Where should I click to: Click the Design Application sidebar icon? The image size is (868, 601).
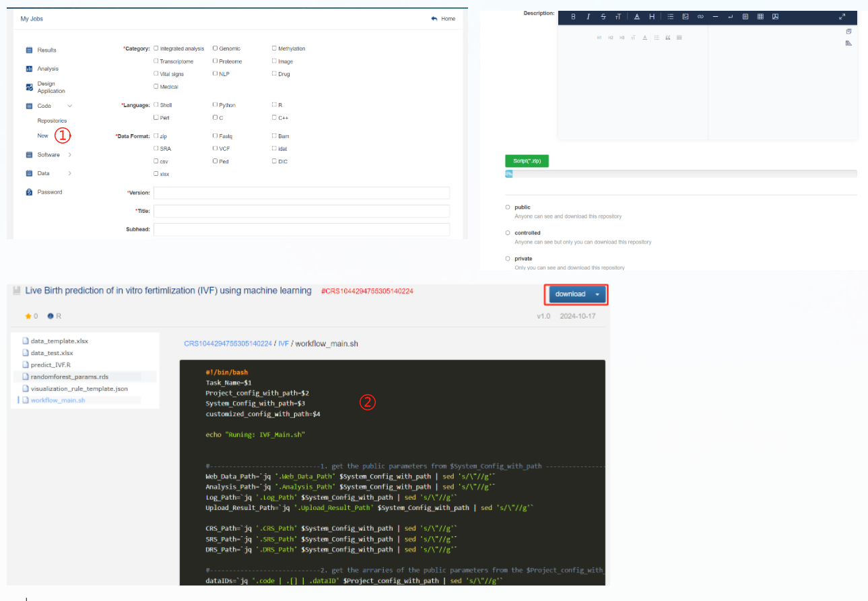[x=30, y=87]
